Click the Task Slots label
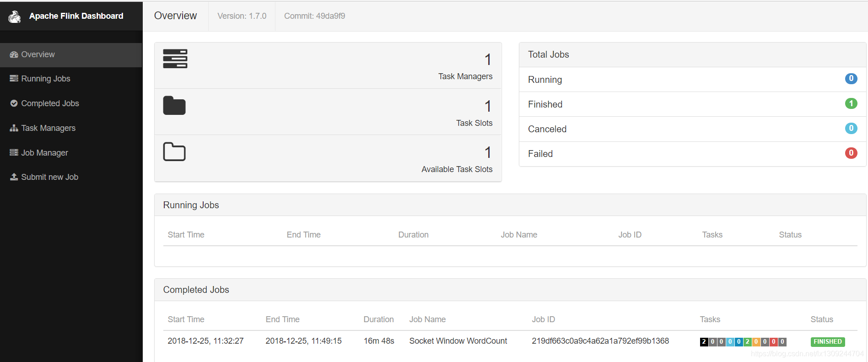 coord(474,123)
